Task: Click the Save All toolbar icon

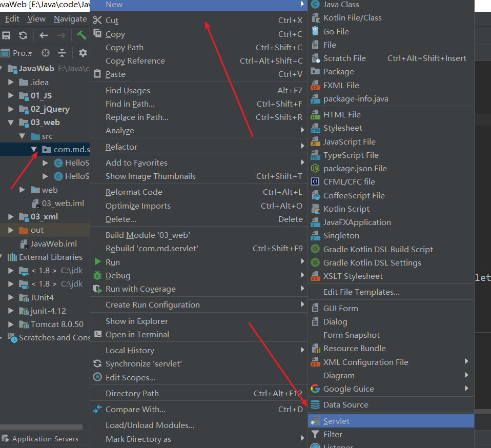Action: point(6,35)
